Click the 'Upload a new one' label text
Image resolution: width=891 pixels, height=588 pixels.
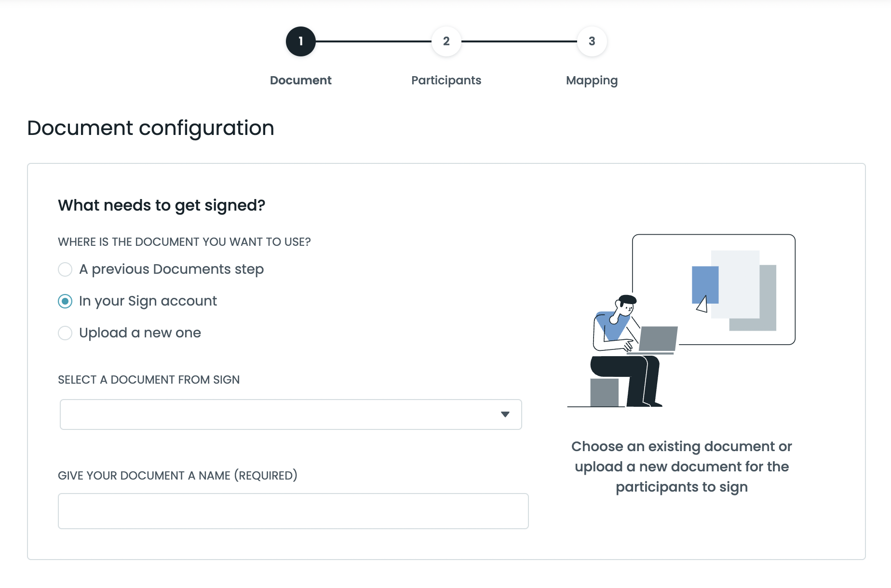pyautogui.click(x=140, y=333)
